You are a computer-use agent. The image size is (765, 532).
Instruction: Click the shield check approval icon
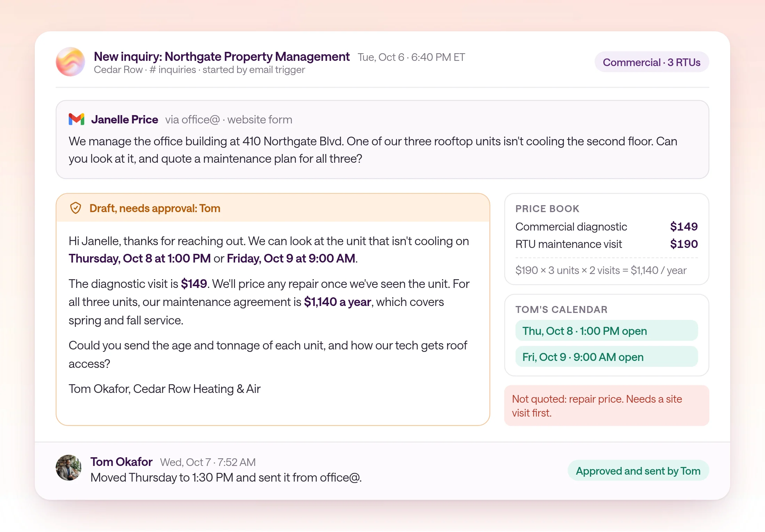point(75,208)
